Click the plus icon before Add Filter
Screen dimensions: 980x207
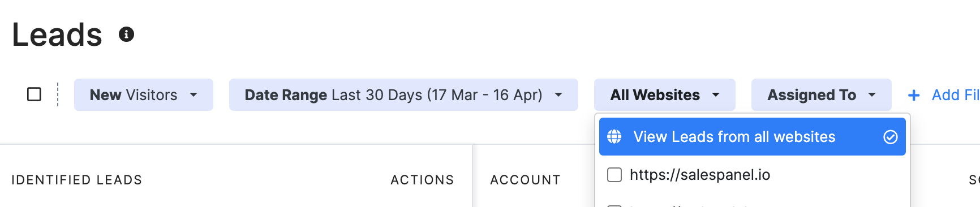point(913,95)
